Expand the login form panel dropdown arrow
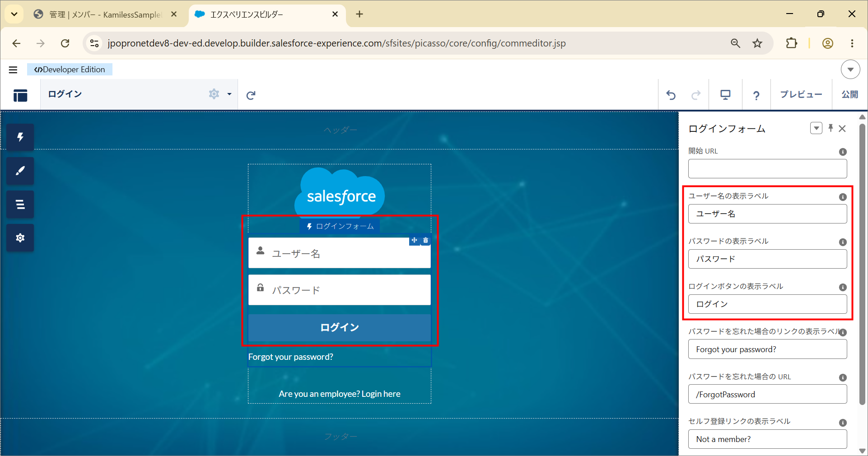This screenshot has height=456, width=868. [x=816, y=128]
